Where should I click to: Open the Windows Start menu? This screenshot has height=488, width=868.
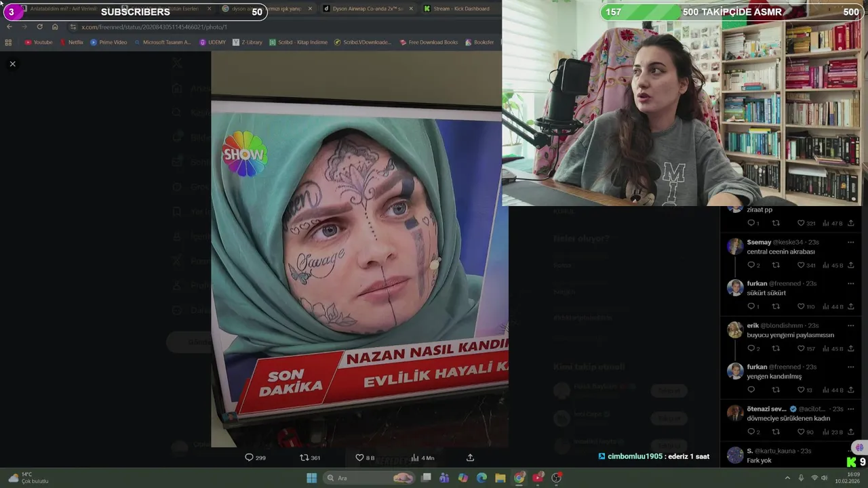[x=311, y=478]
